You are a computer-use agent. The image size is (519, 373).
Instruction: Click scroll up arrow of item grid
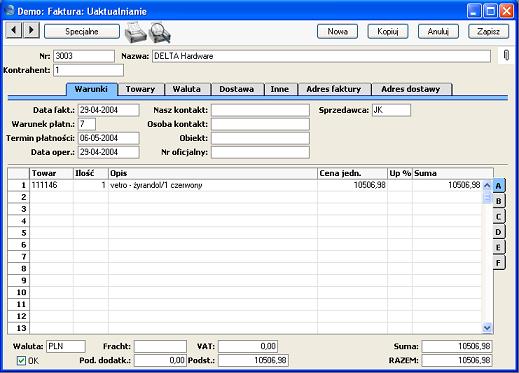click(x=487, y=185)
